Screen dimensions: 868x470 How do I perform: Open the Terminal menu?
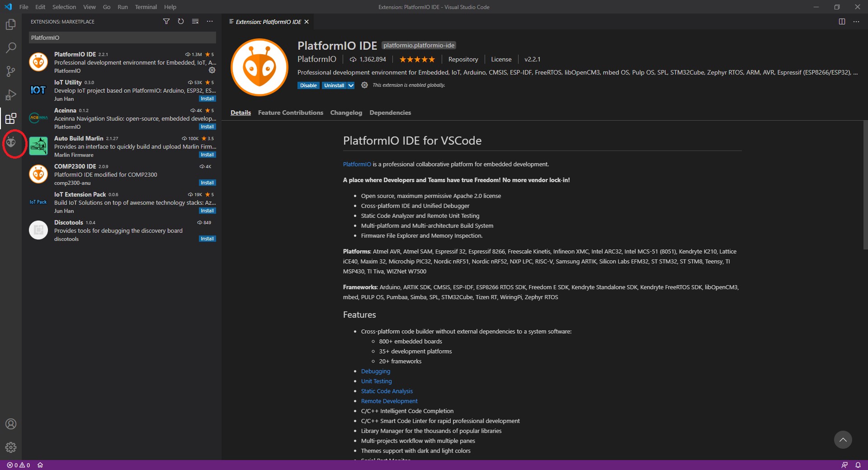click(146, 7)
